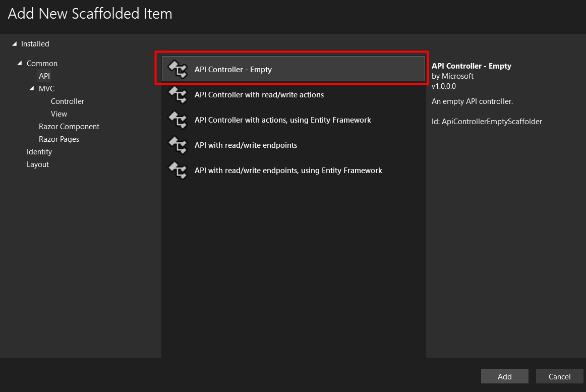The image size is (586, 392).
Task: Click icon for API with read/write endpoints, using Entity Framework
Action: 178,171
